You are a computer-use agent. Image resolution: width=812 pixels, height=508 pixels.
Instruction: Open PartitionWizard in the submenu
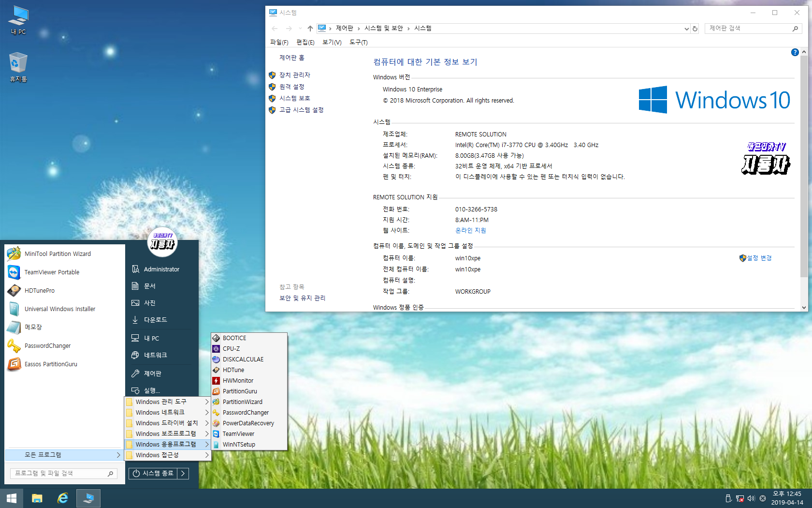coord(249,402)
